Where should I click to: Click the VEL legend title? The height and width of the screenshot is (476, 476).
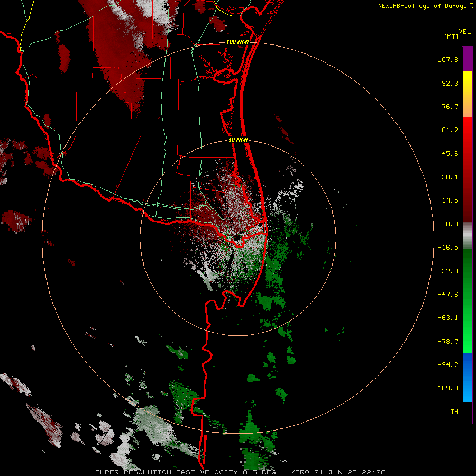pyautogui.click(x=465, y=32)
